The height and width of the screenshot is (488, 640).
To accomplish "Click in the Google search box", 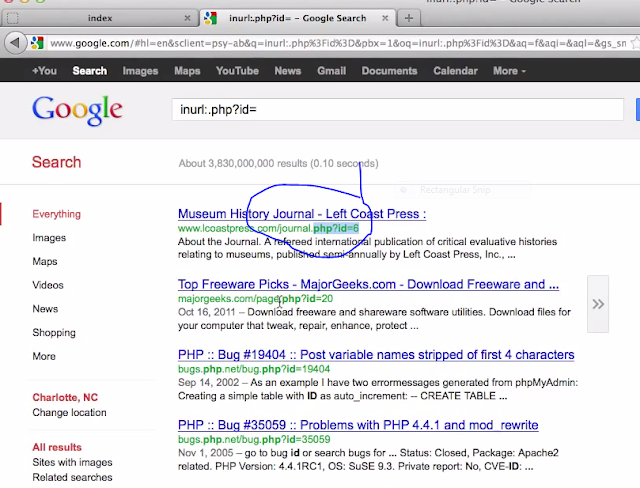I will [398, 109].
